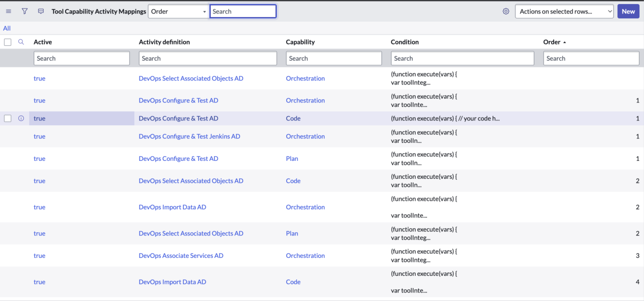
Task: Toggle the column search magnifier icon
Action: pos(21,42)
